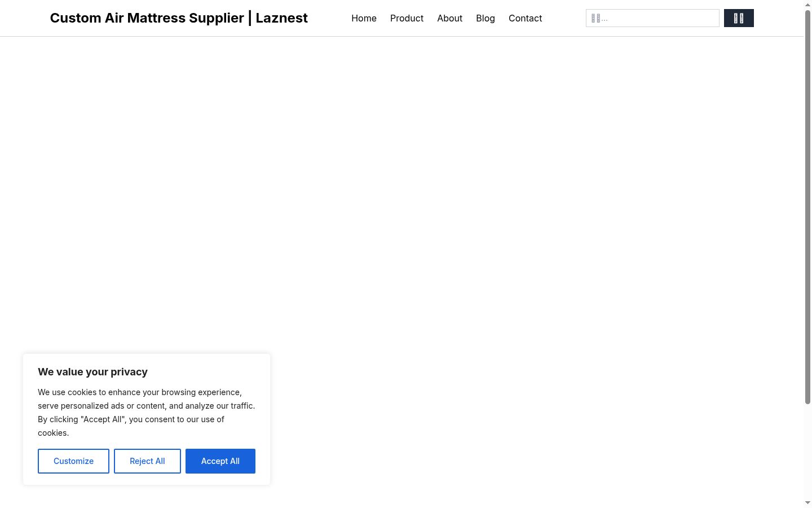The image size is (812, 508).
Task: Visit the Blog section
Action: point(486,18)
